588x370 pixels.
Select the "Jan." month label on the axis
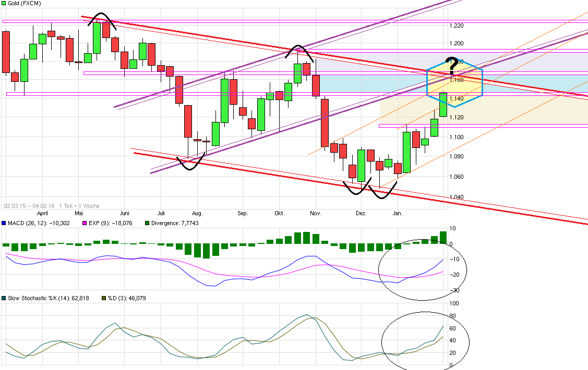click(398, 213)
